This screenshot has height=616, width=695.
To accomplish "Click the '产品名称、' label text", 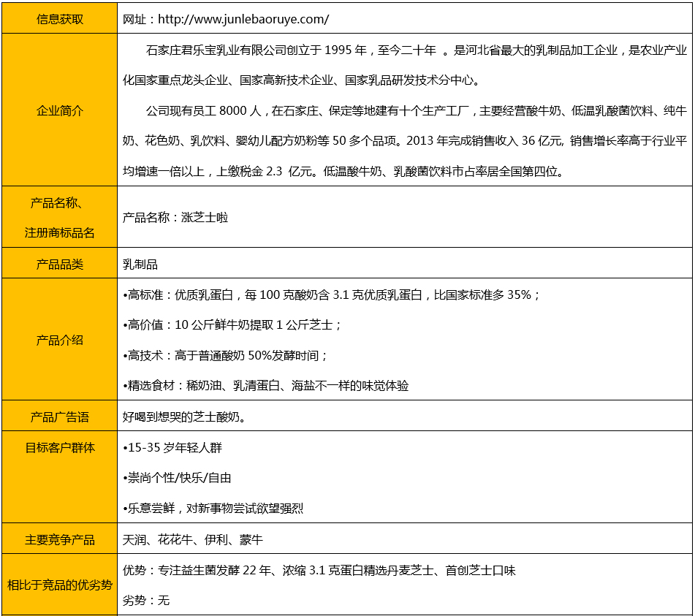I will point(56,203).
